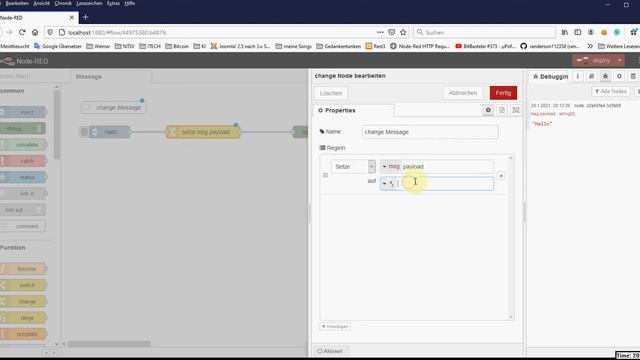Open node description document icon tab
Screen dimensions: 640x360
point(502,110)
